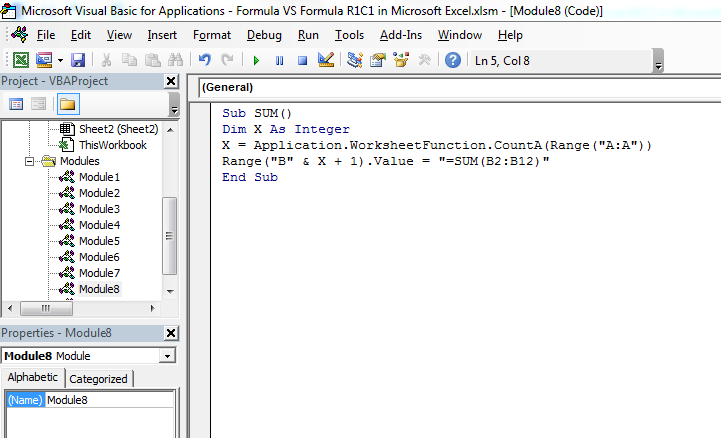Toggle Design Mode icon
The width and height of the screenshot is (721, 438).
pos(326,60)
